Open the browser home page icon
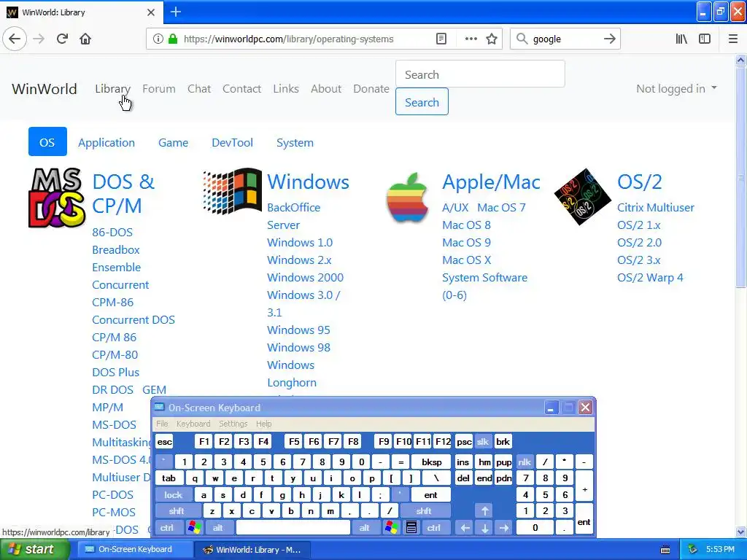The image size is (747, 560). (x=85, y=39)
